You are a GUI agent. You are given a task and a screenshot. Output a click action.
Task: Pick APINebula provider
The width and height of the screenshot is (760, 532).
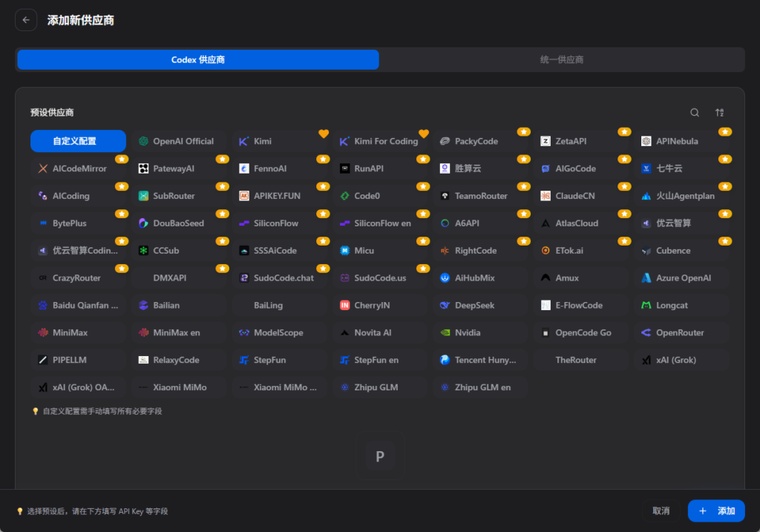coord(681,141)
